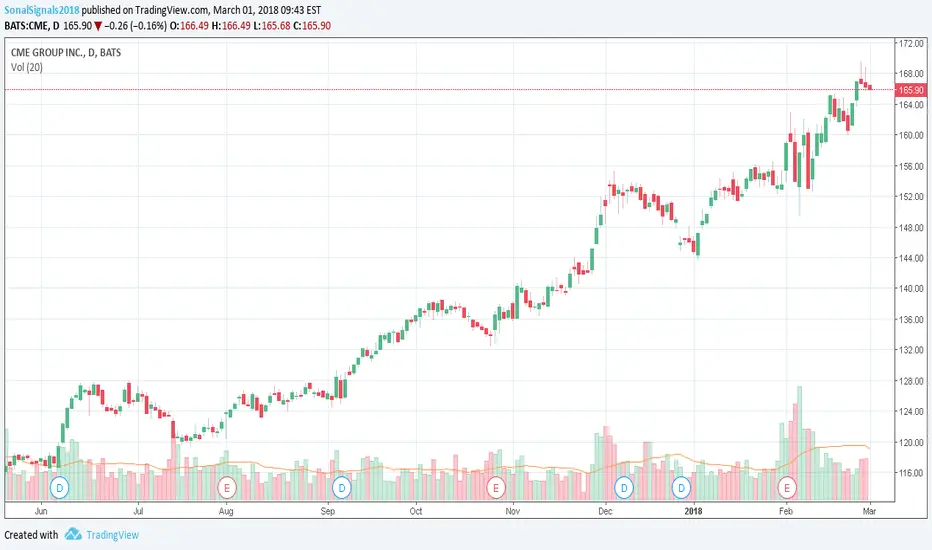Click the CME GROUP INC., D, BATS legend
932x550 pixels.
pos(66,52)
